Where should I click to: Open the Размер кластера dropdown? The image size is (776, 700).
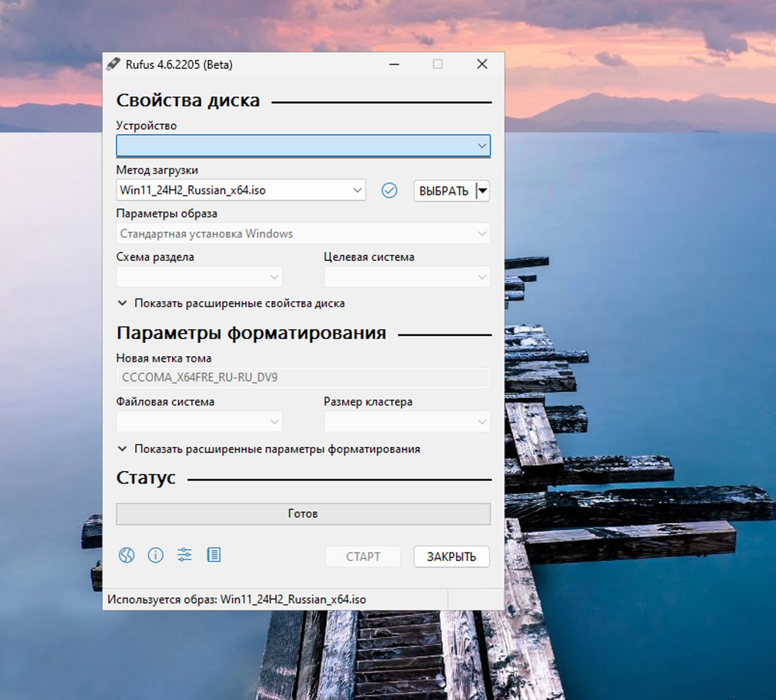click(407, 421)
